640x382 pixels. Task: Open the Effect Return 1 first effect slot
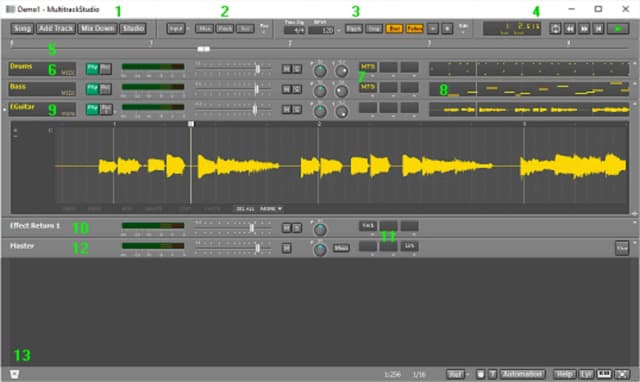(x=368, y=226)
